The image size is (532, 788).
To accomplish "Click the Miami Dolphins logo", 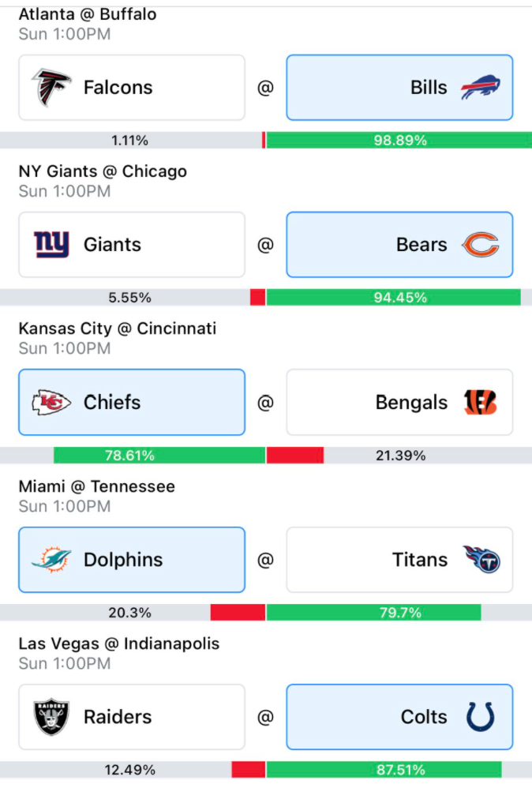I will [x=51, y=559].
